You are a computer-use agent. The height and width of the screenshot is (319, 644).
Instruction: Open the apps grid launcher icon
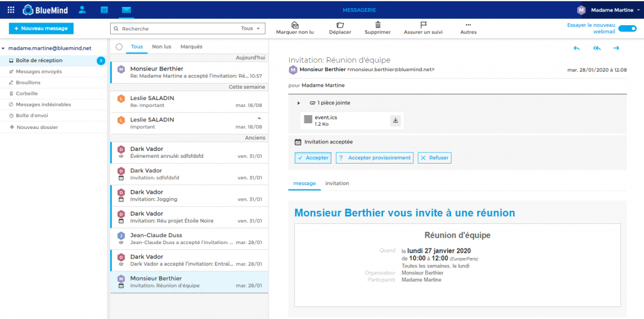(x=11, y=9)
